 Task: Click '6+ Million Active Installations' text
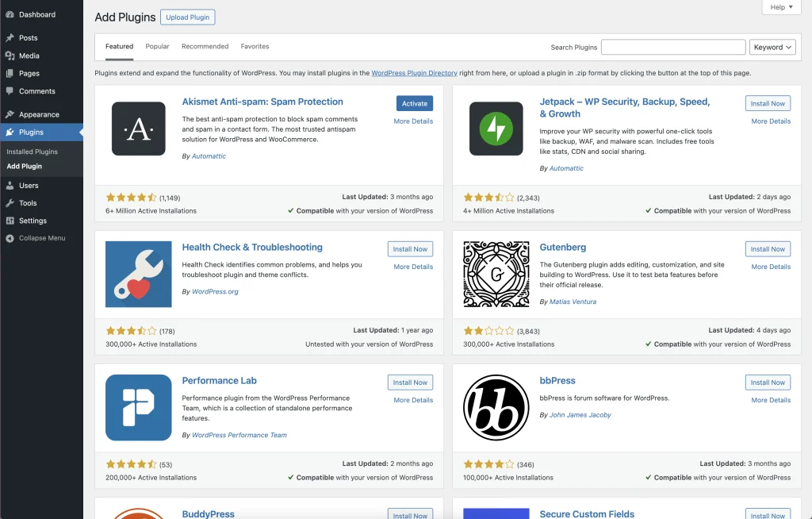tap(151, 211)
